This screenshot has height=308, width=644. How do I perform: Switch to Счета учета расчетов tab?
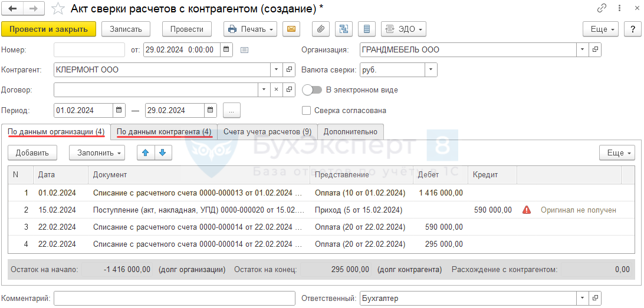tap(267, 132)
